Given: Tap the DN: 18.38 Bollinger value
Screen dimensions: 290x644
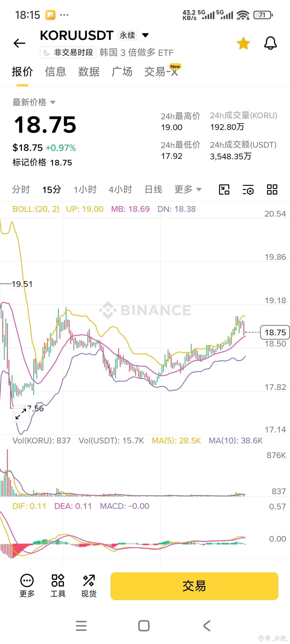Looking at the screenshot, I should point(176,209).
